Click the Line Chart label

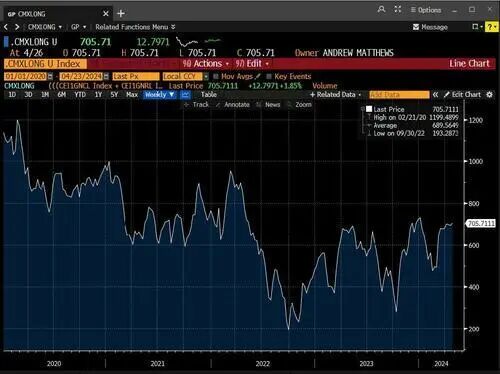pos(469,64)
